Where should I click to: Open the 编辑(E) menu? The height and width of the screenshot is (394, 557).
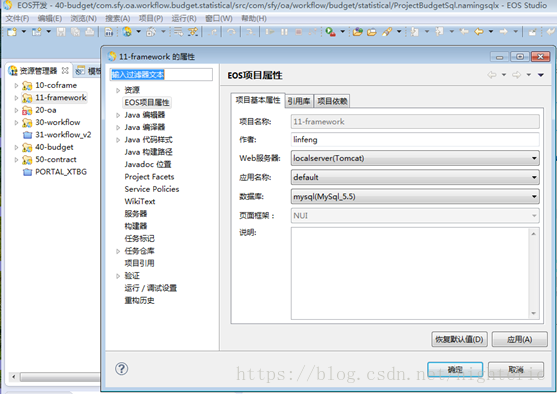[50, 18]
